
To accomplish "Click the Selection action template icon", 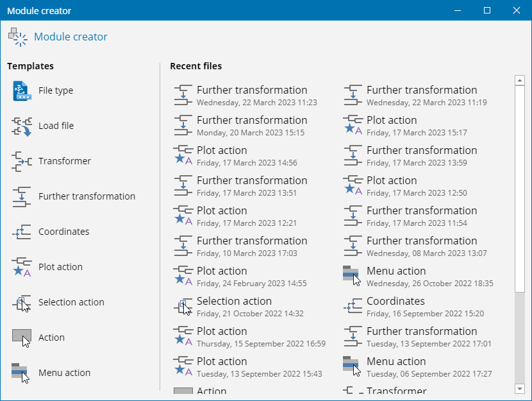I will (x=22, y=303).
